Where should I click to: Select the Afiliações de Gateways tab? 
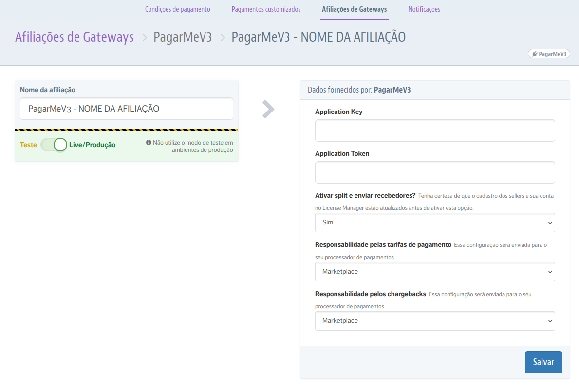(354, 9)
